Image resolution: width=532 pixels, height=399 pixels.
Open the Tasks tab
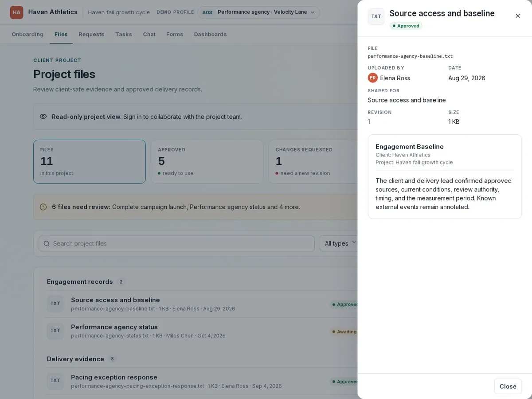coord(124,34)
